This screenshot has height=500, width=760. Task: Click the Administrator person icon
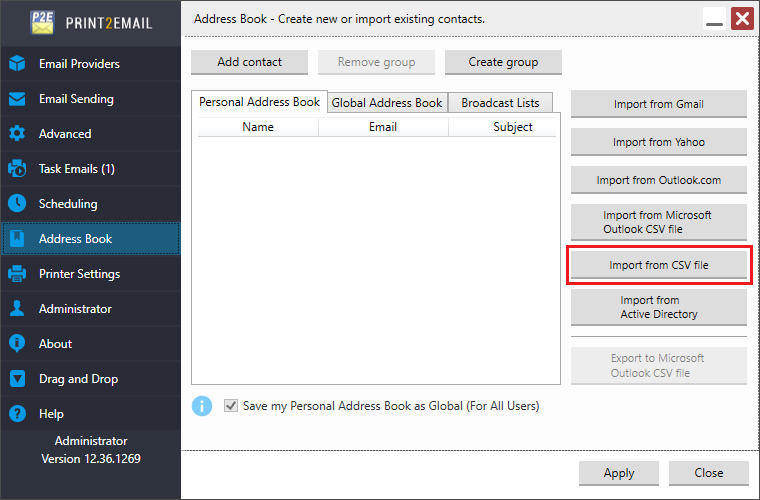pos(17,309)
